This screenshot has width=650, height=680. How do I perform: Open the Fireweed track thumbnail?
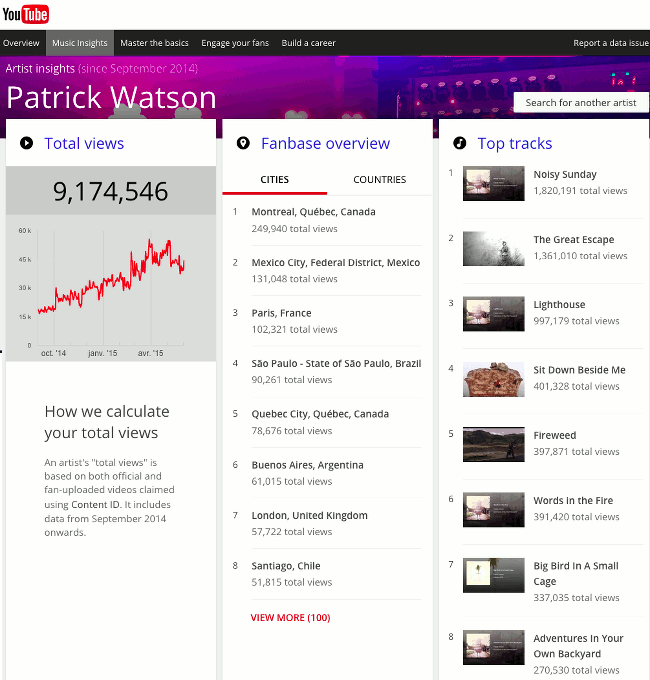tap(493, 444)
